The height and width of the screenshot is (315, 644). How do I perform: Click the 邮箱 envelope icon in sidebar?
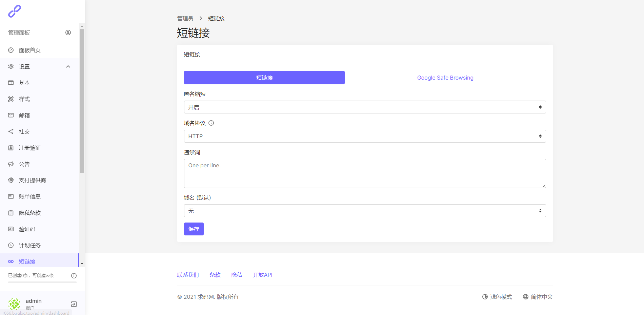click(11, 115)
